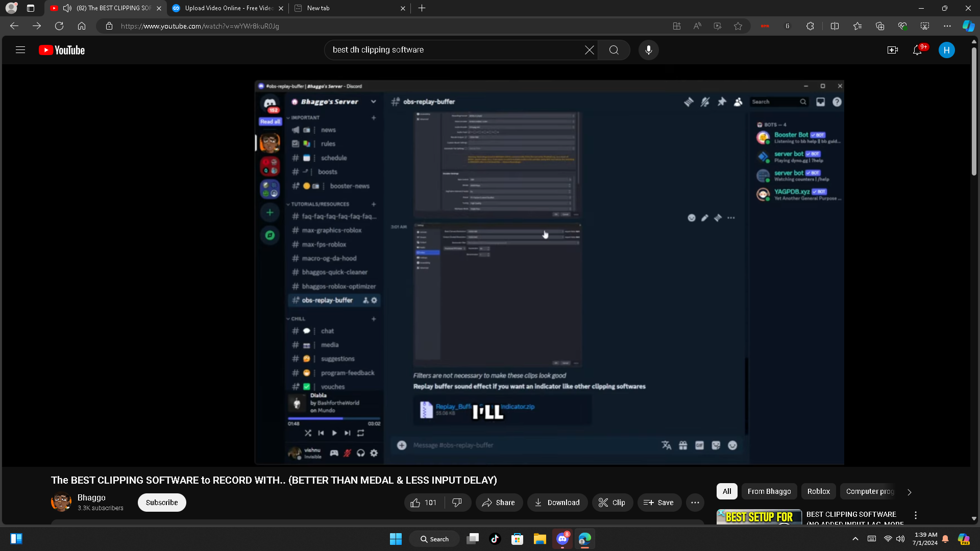980x551 pixels.
Task: Start voice search with the microphone
Action: [x=649, y=50]
